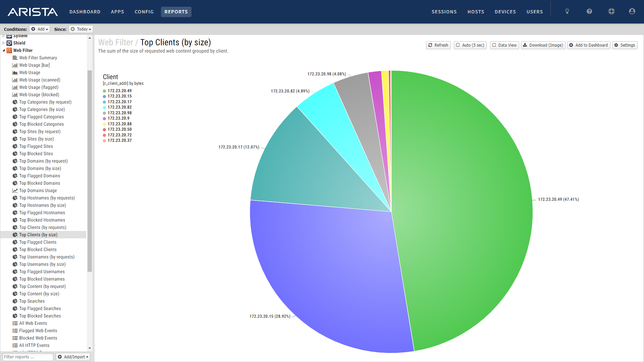
Task: Click the Arista logo
Action: (x=33, y=12)
